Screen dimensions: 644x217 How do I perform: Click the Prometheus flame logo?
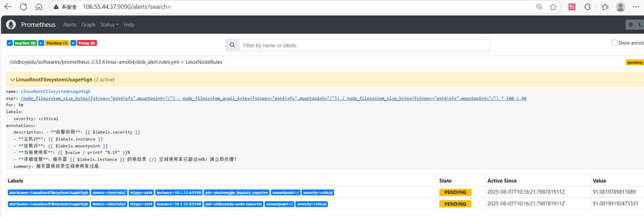click(11, 25)
